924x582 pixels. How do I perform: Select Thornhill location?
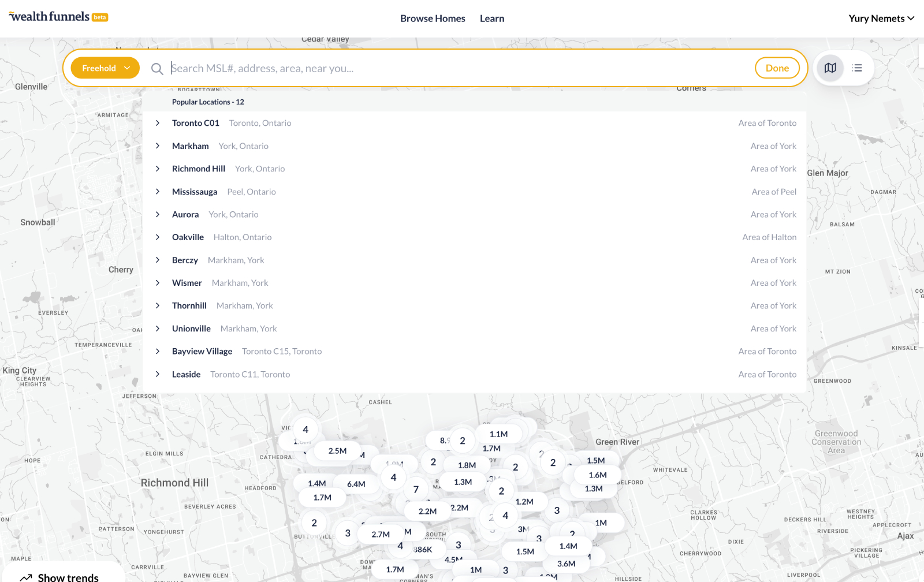pyautogui.click(x=475, y=305)
